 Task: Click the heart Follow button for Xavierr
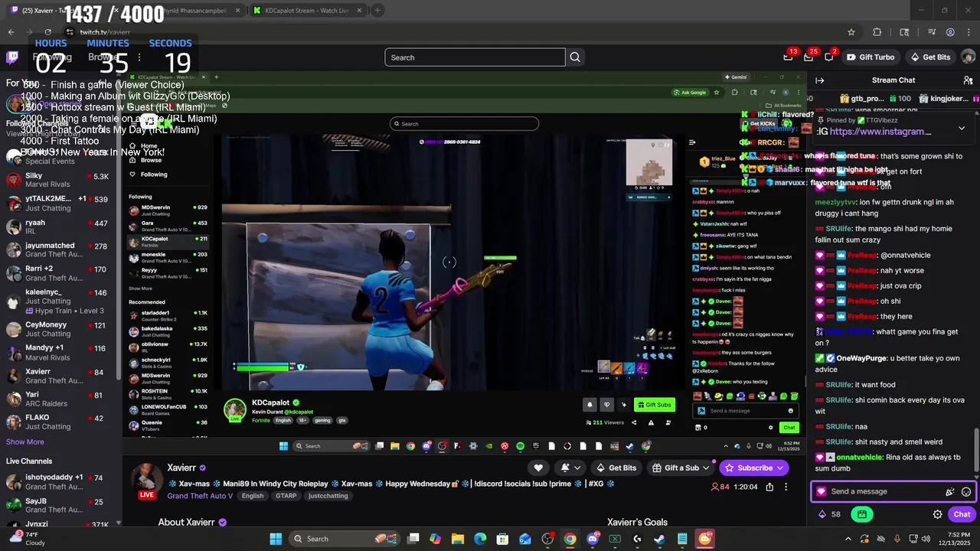(538, 468)
